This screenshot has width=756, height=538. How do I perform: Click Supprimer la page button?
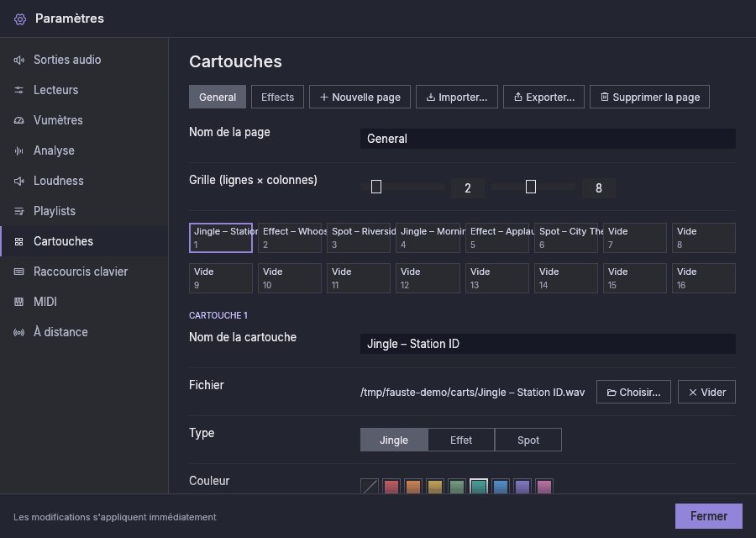649,97
